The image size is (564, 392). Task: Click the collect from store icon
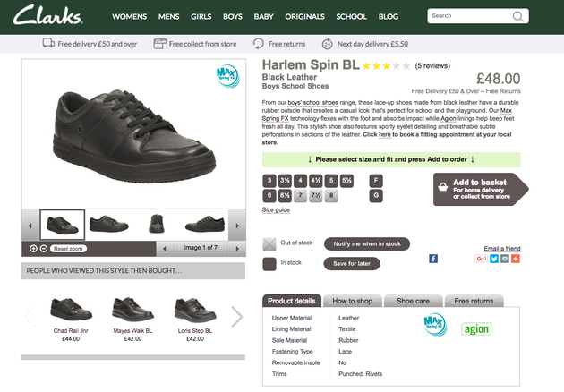160,44
